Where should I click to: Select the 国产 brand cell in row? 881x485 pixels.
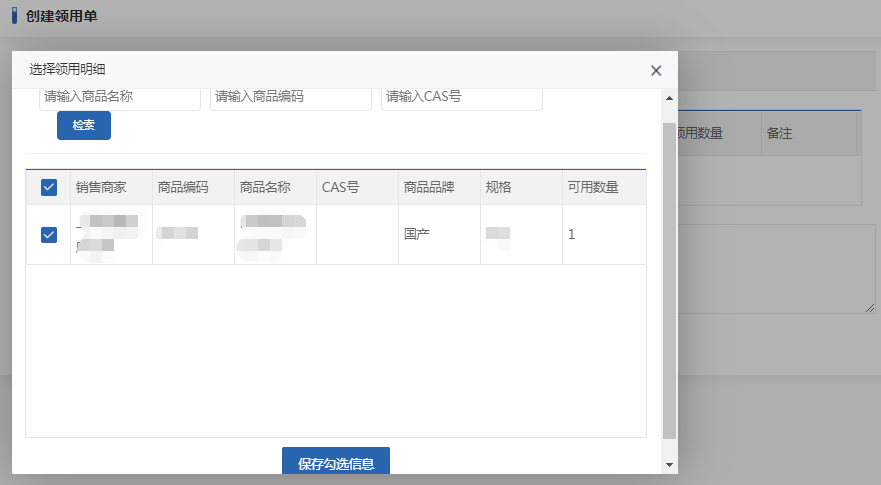click(x=417, y=234)
